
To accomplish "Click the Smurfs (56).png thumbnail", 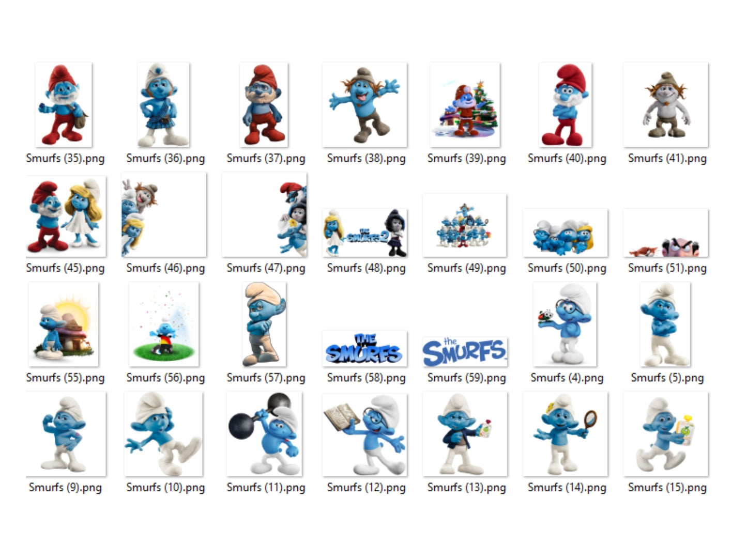I will tap(164, 324).
